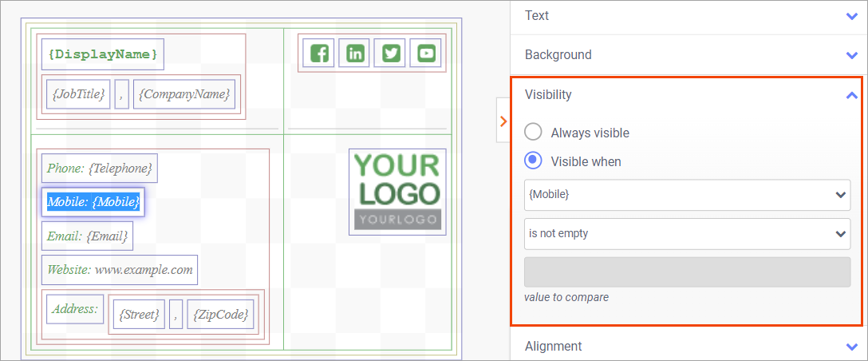Select the YouTube social icon

coord(426,54)
